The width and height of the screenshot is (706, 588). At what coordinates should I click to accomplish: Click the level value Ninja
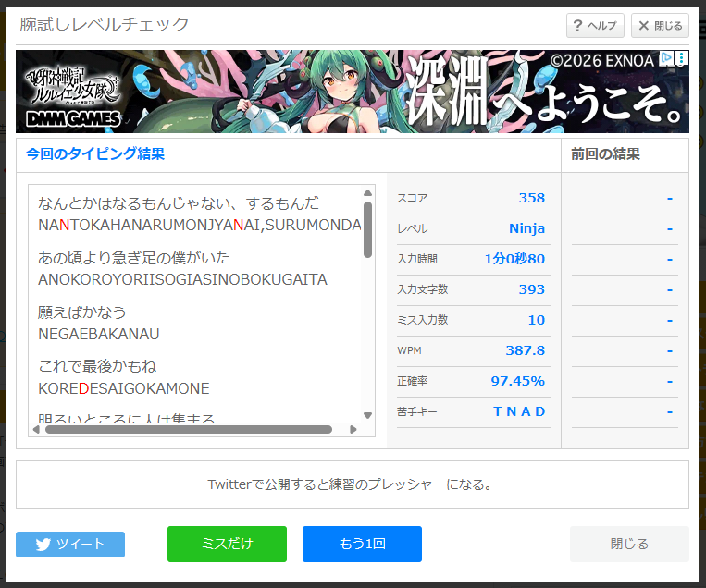tap(526, 228)
